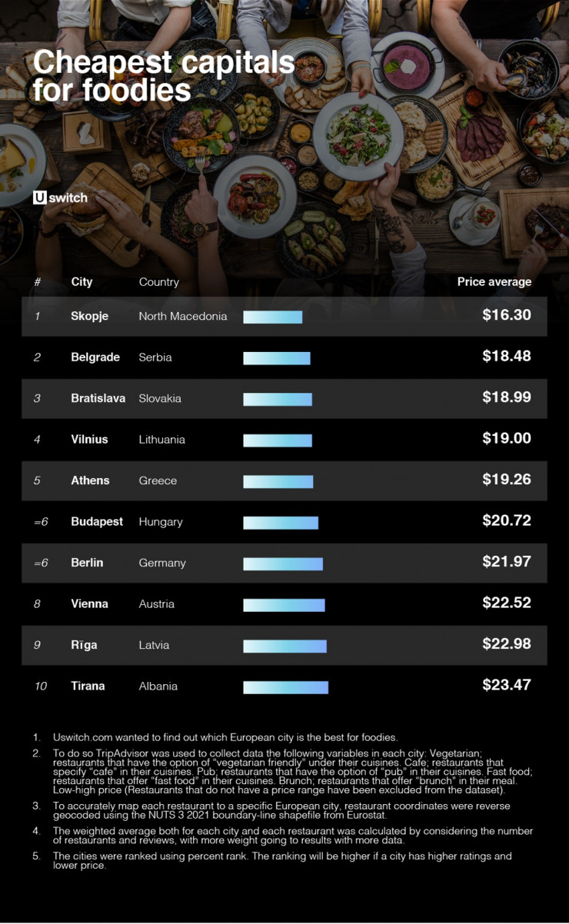569x924 pixels.
Task: Click the Skopje price bar
Action: coord(272,317)
